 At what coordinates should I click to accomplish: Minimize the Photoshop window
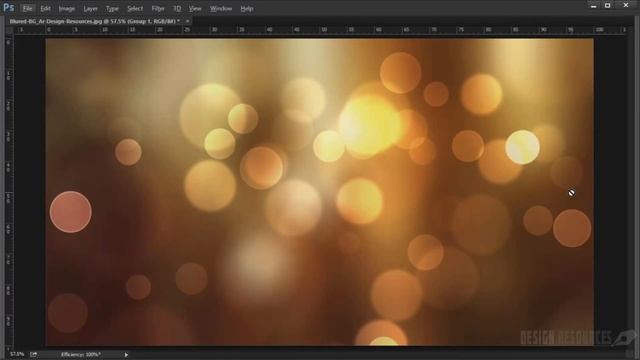click(593, 6)
